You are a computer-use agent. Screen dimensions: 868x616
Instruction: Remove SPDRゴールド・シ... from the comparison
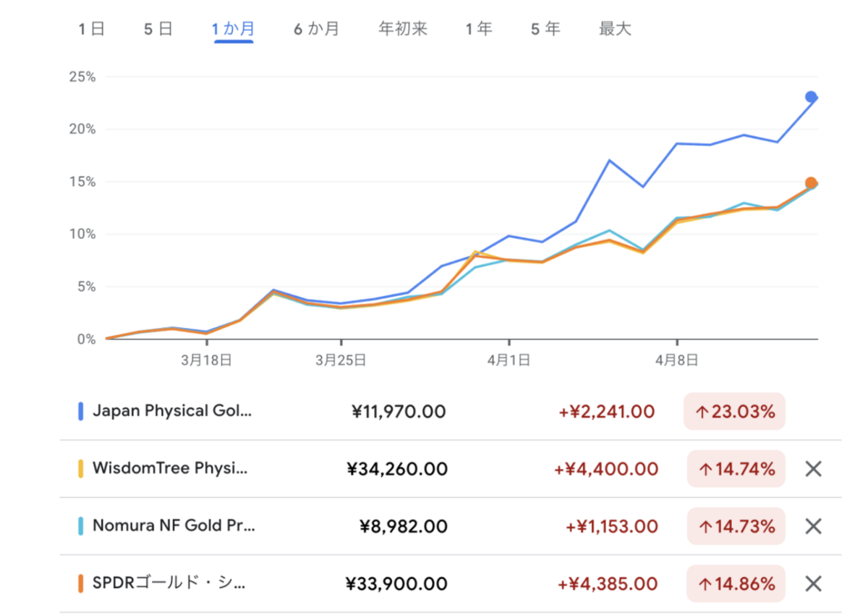click(x=812, y=583)
